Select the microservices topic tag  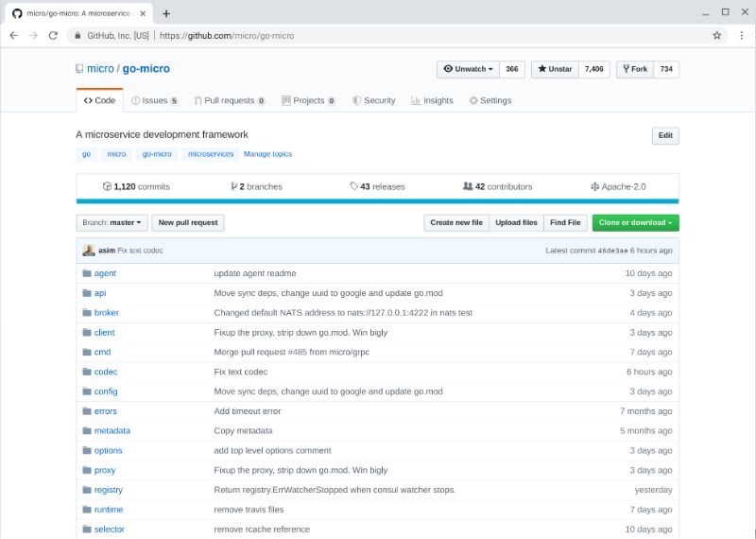(211, 154)
